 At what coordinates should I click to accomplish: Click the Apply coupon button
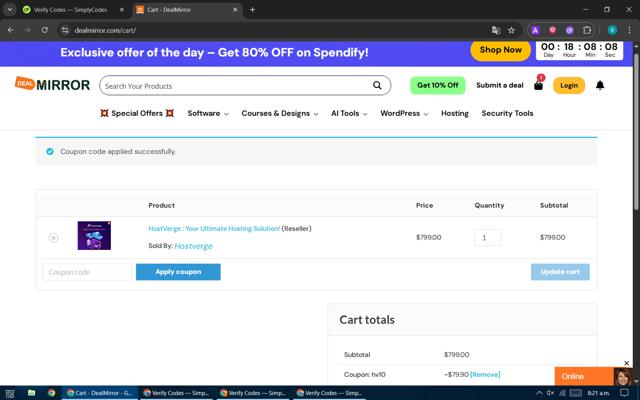pos(178,272)
